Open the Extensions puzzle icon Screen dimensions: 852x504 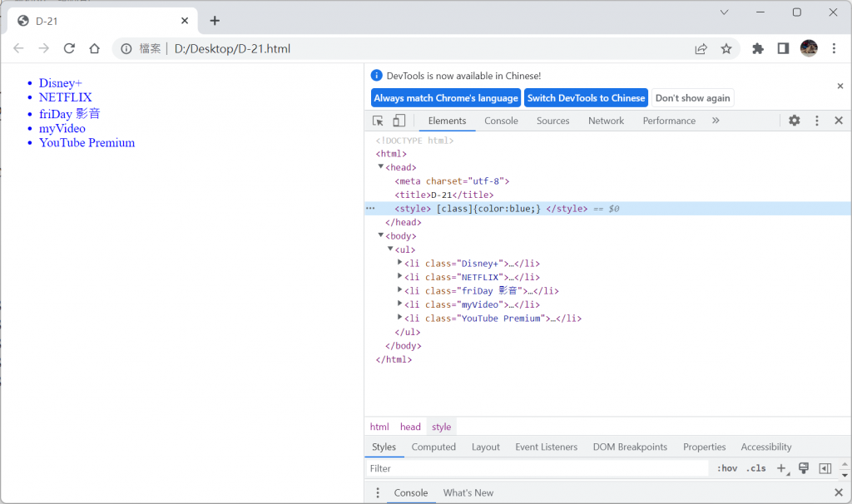(757, 49)
